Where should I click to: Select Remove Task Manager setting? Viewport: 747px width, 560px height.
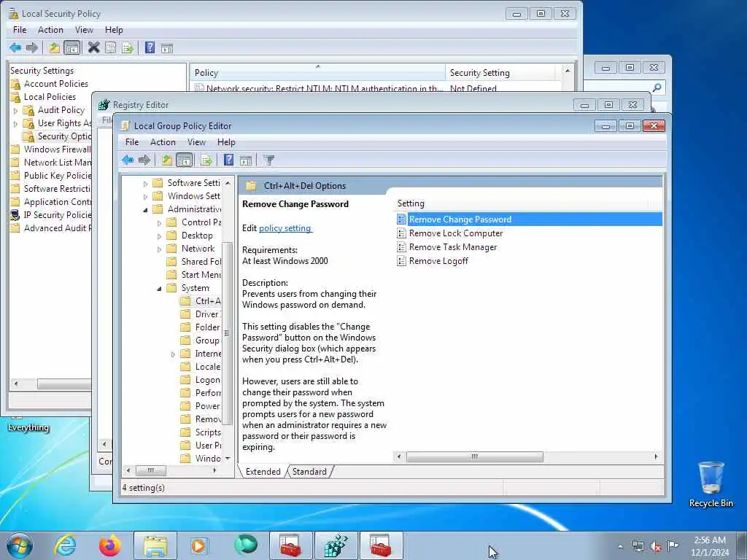click(452, 247)
